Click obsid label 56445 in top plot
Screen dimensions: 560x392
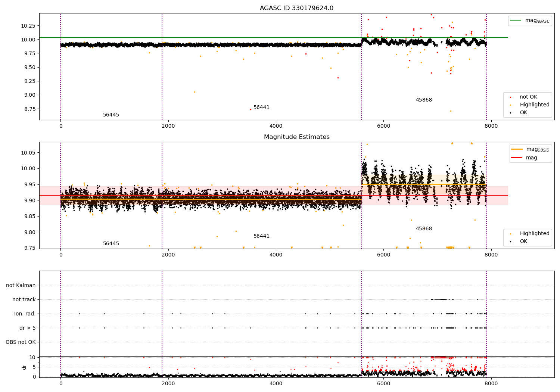[111, 115]
